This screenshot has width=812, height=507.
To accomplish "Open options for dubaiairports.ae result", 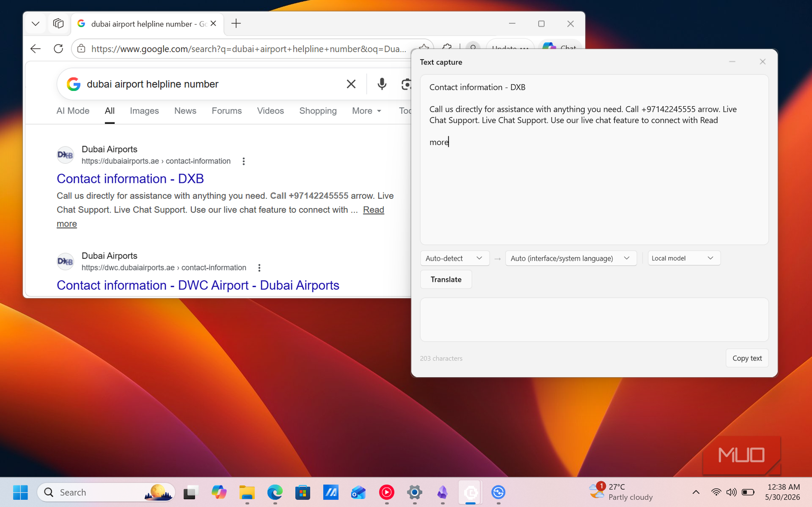I will 244,161.
